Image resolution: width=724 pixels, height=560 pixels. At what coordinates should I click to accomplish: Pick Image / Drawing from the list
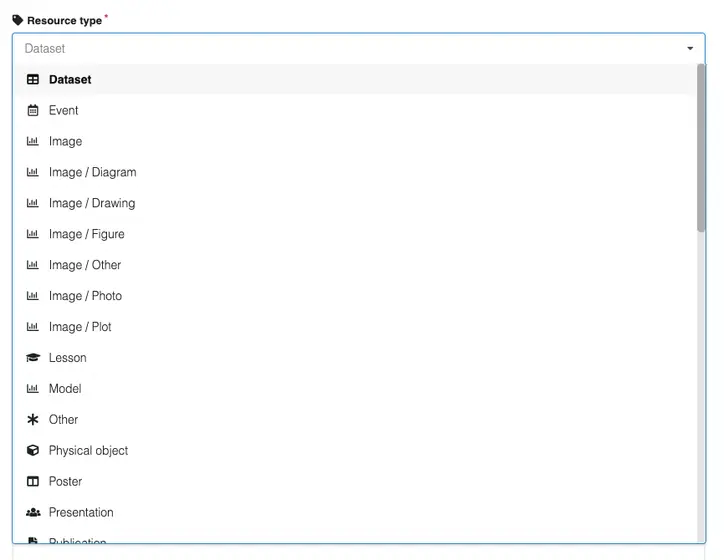pyautogui.click(x=91, y=204)
